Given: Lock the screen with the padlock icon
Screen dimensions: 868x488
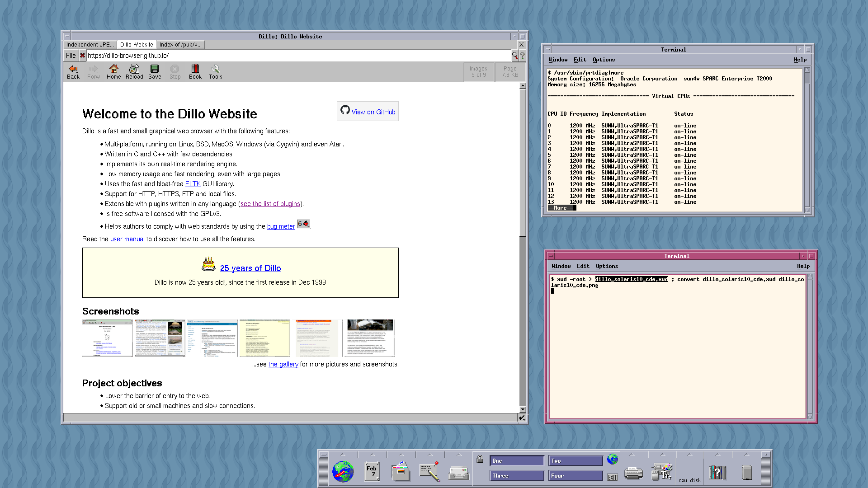Looking at the screenshot, I should click(x=480, y=459).
